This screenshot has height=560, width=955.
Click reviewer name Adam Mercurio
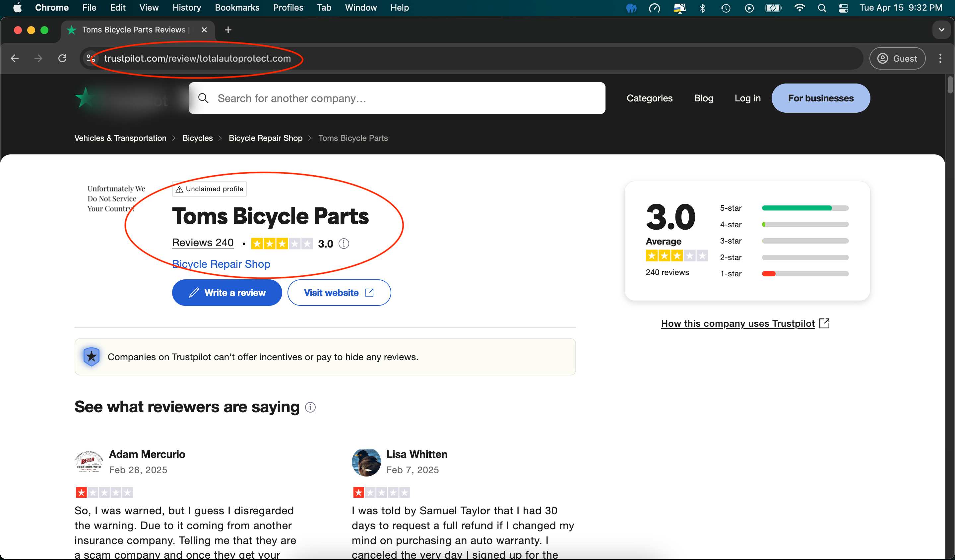point(147,454)
